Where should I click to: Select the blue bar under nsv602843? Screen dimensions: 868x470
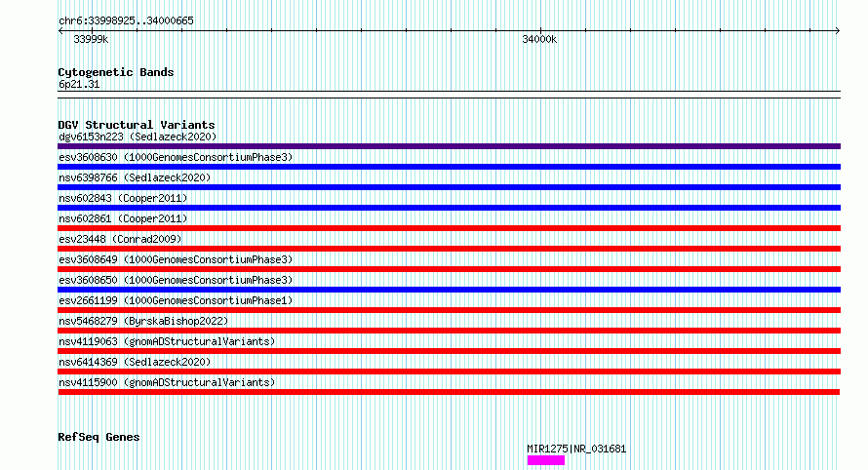coord(449,208)
